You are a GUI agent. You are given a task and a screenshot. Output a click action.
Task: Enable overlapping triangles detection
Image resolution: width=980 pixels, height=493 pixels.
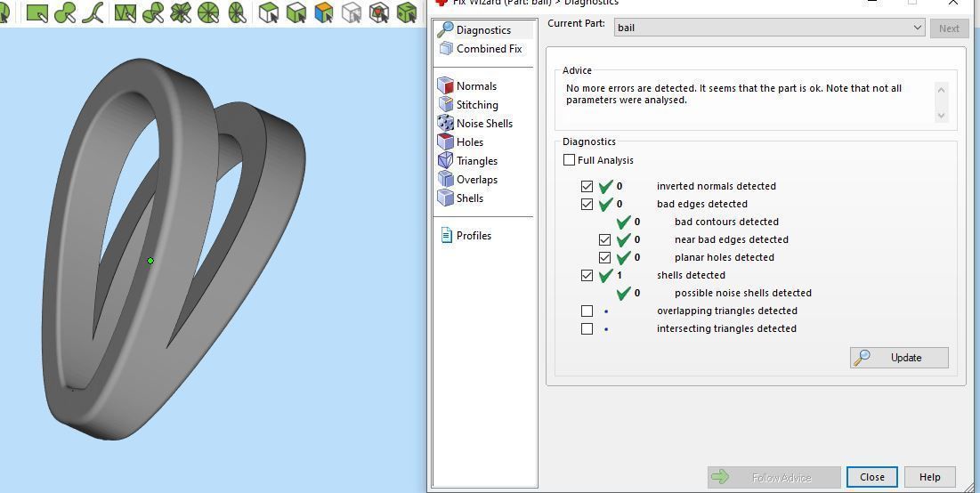[x=587, y=311]
